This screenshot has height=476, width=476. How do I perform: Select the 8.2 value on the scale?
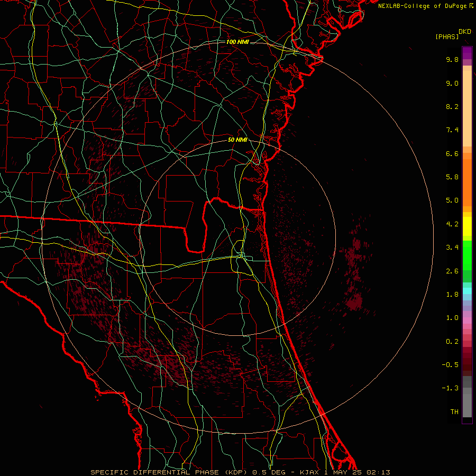(x=452, y=106)
